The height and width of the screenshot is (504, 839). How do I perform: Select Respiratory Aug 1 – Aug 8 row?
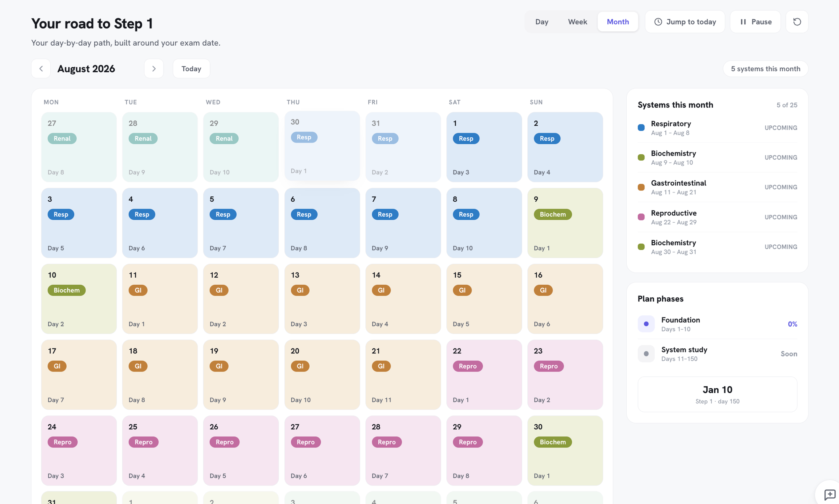click(717, 128)
